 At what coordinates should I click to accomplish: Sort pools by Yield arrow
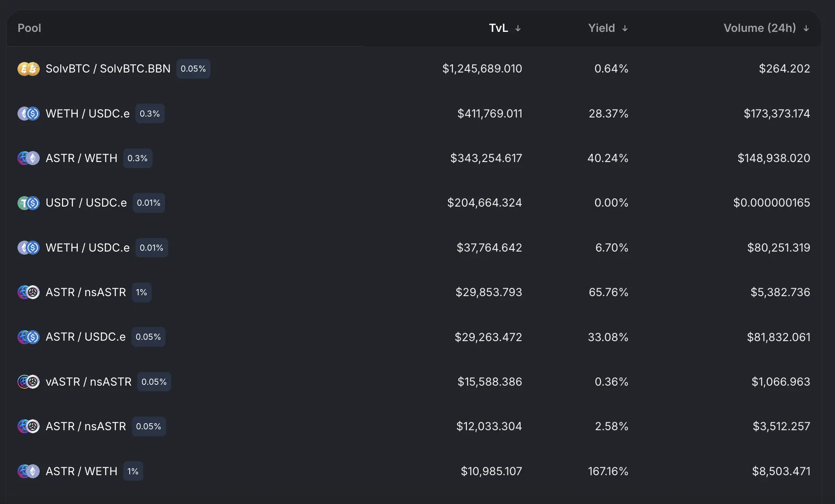click(625, 28)
